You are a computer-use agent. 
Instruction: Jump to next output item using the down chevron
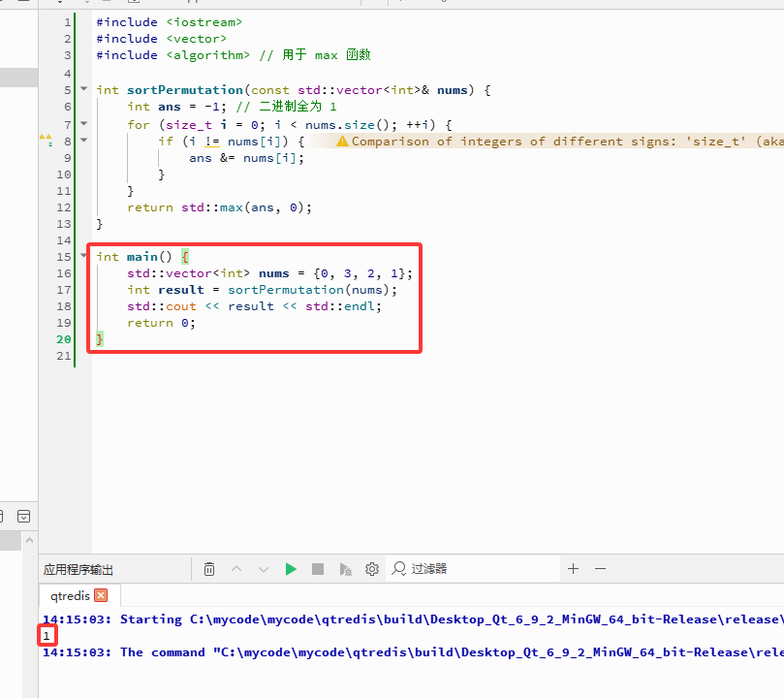click(x=264, y=569)
